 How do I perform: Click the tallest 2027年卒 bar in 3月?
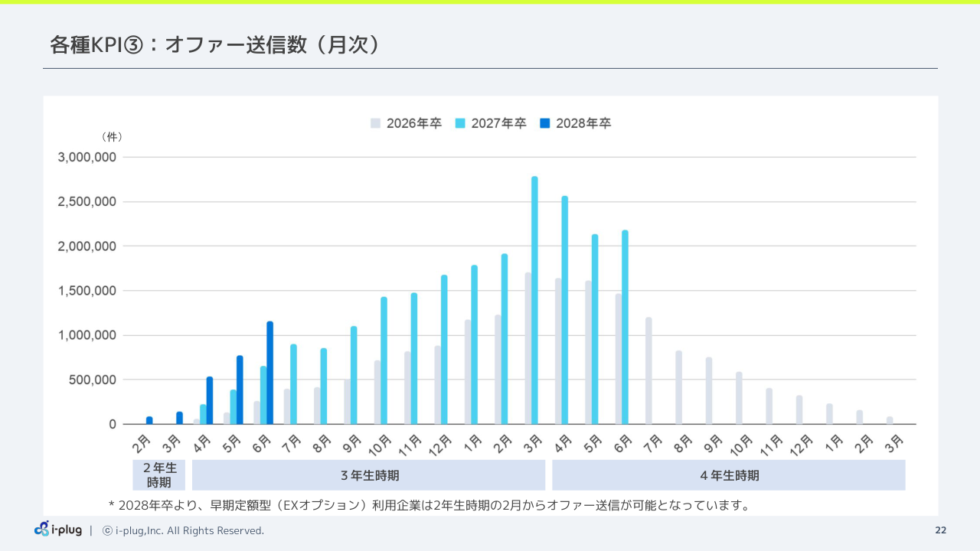click(534, 300)
